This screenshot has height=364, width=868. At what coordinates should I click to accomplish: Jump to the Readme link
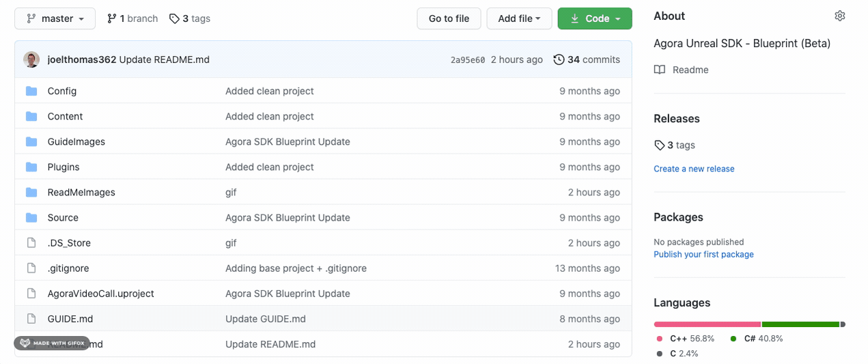tap(690, 70)
